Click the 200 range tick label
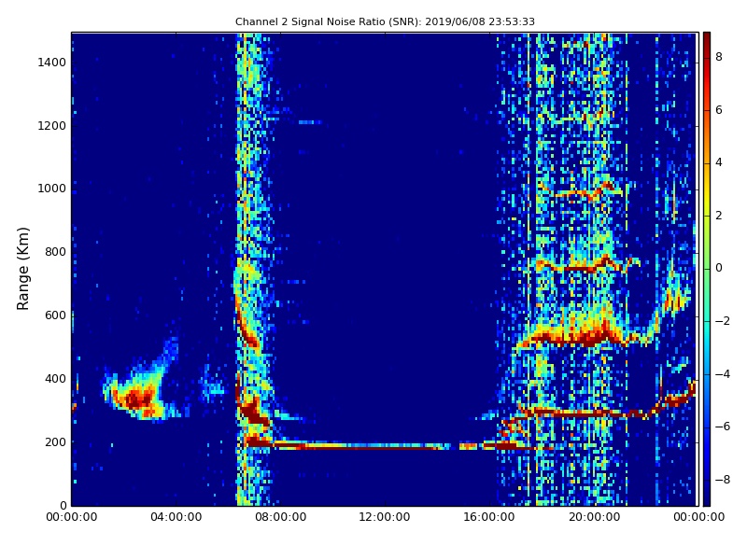 55,441
